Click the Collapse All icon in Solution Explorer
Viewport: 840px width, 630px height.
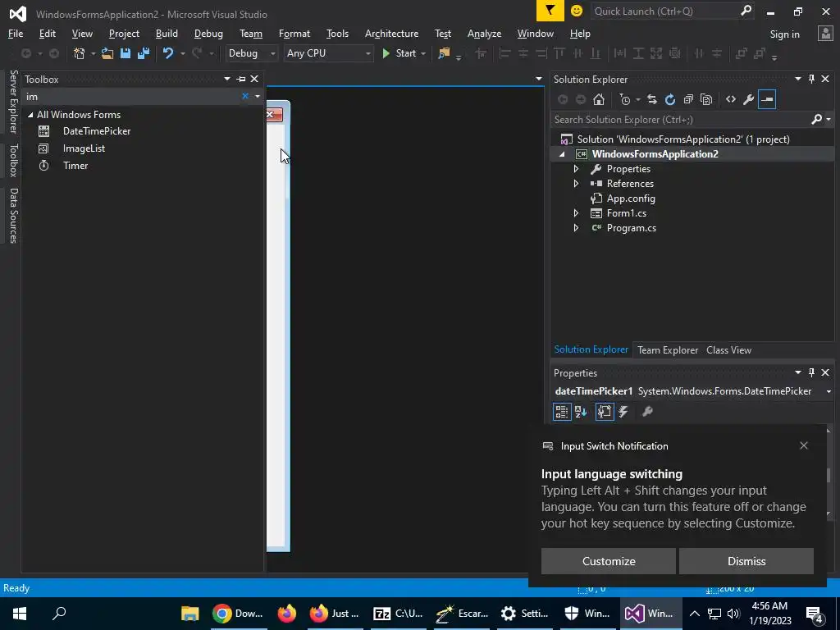pos(688,99)
